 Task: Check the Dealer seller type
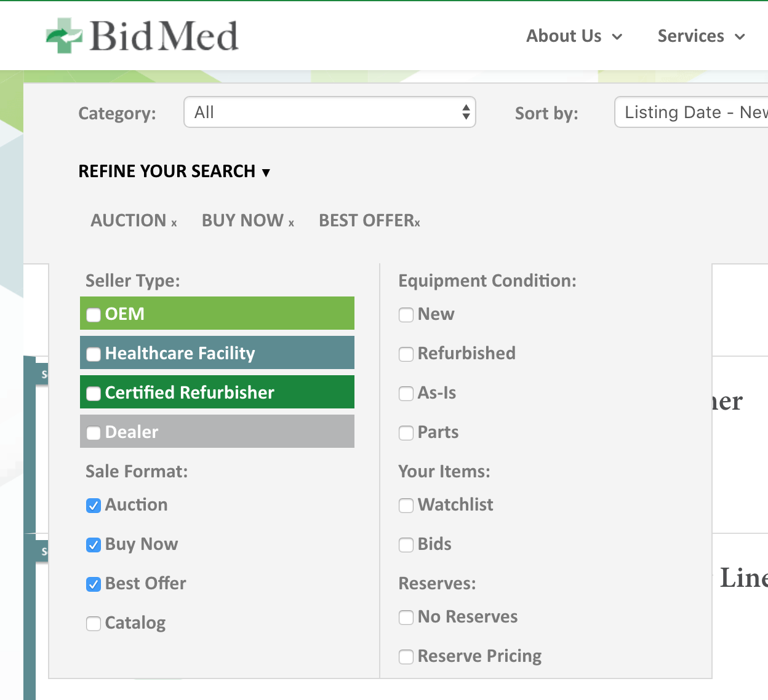[x=94, y=433]
